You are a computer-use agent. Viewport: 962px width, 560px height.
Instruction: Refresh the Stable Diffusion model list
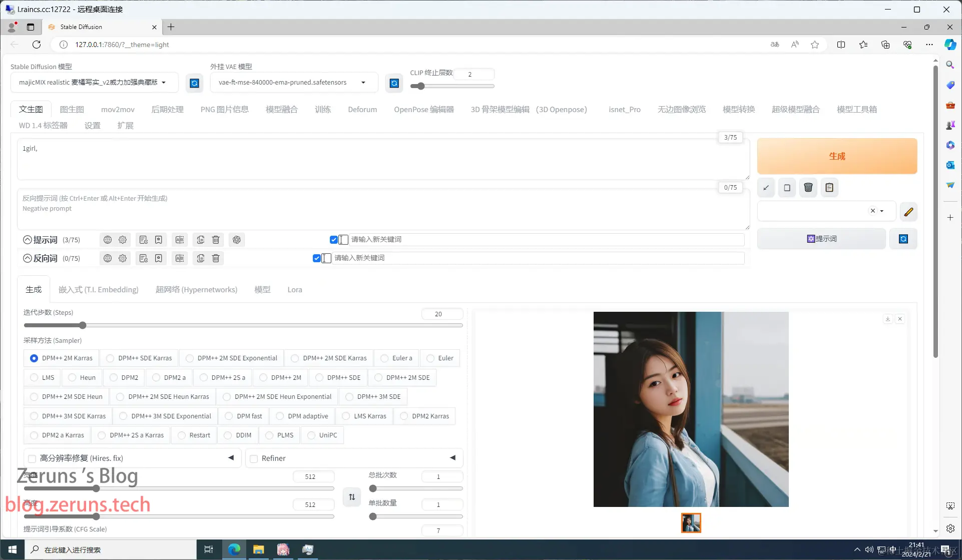click(x=195, y=83)
